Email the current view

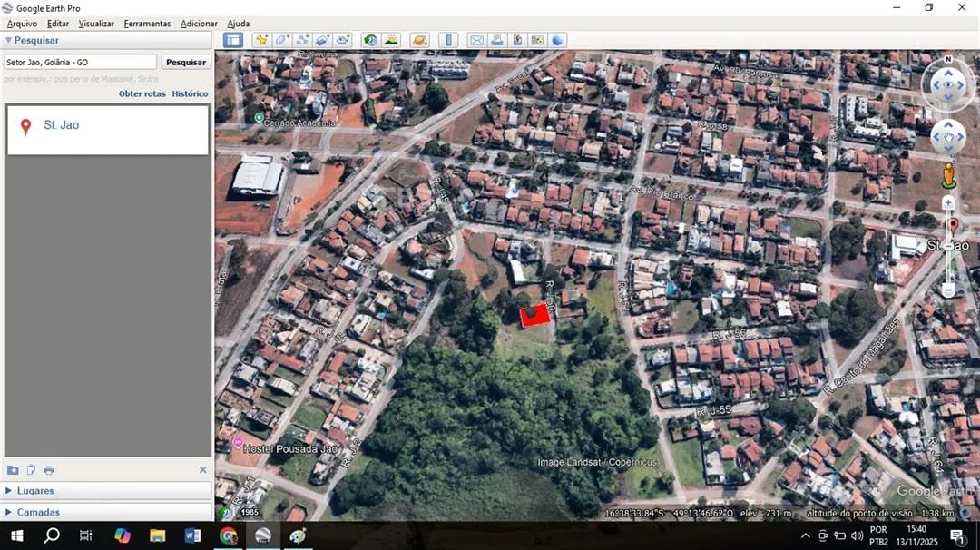click(x=476, y=40)
